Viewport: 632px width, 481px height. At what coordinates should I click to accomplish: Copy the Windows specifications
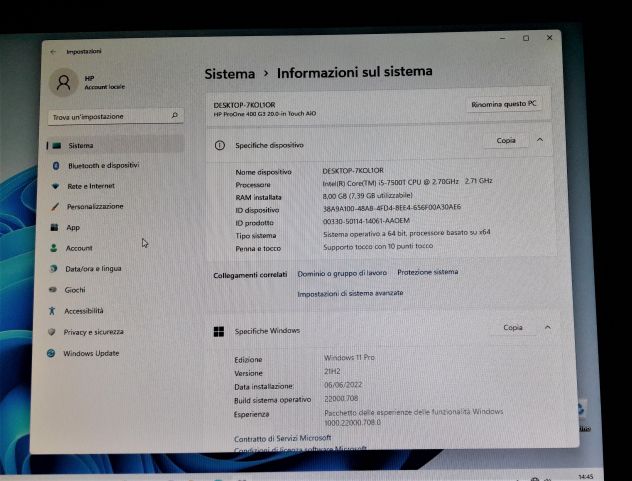(x=513, y=327)
